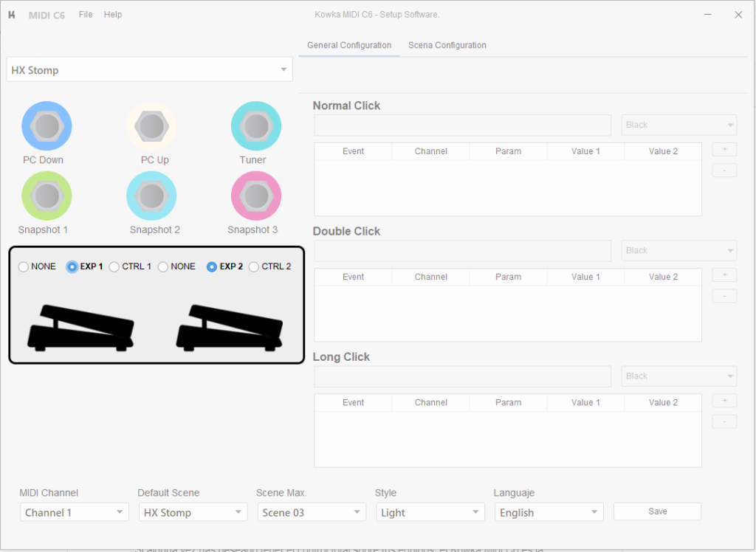
Task: Click the Param column header in Long Click
Action: coord(508,402)
